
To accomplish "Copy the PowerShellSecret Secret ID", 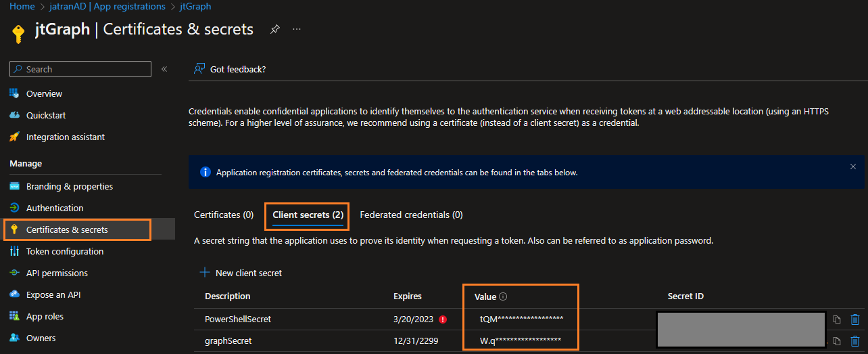I will tap(837, 319).
